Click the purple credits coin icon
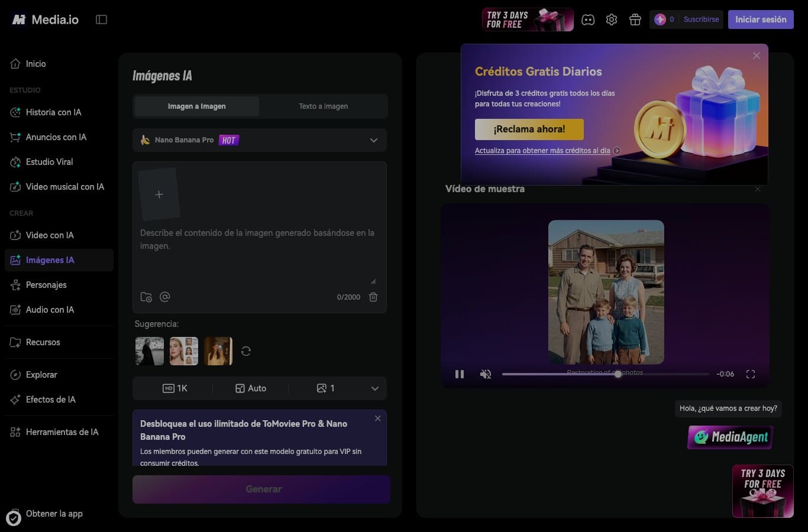Viewport: 808px width, 532px height. [x=660, y=20]
